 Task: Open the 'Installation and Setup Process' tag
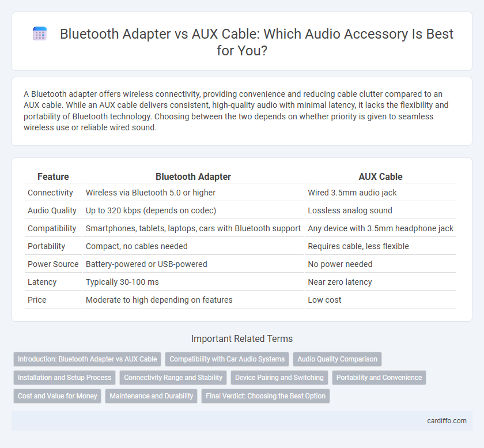[65, 378]
